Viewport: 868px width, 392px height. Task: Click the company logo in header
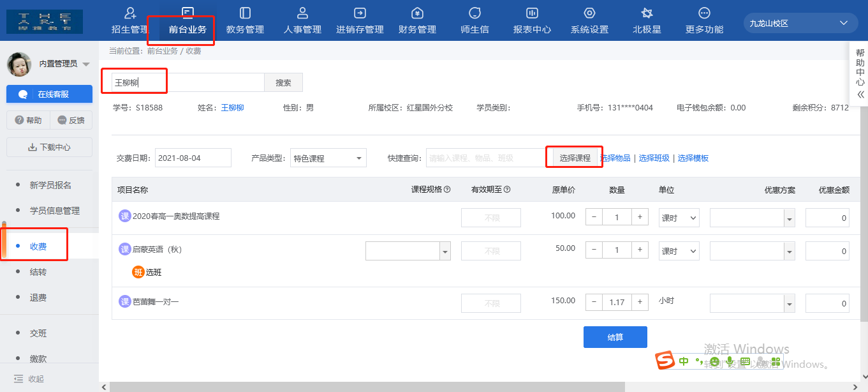[45, 21]
